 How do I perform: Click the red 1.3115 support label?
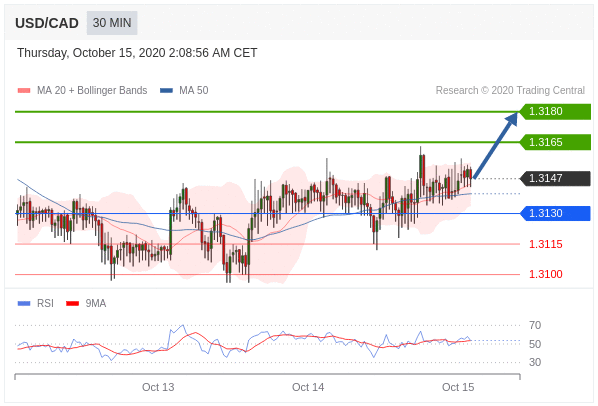tap(545, 244)
